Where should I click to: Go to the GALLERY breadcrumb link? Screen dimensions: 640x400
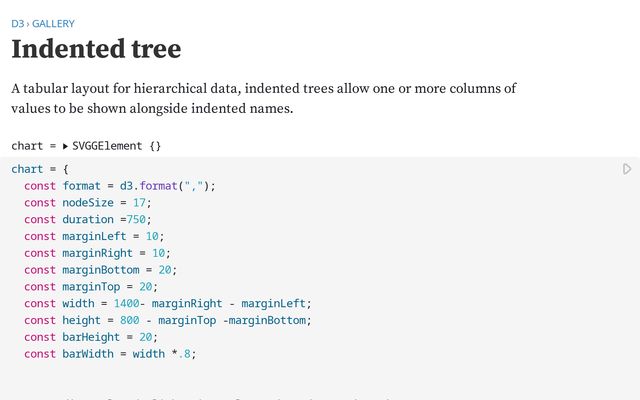(x=52, y=23)
